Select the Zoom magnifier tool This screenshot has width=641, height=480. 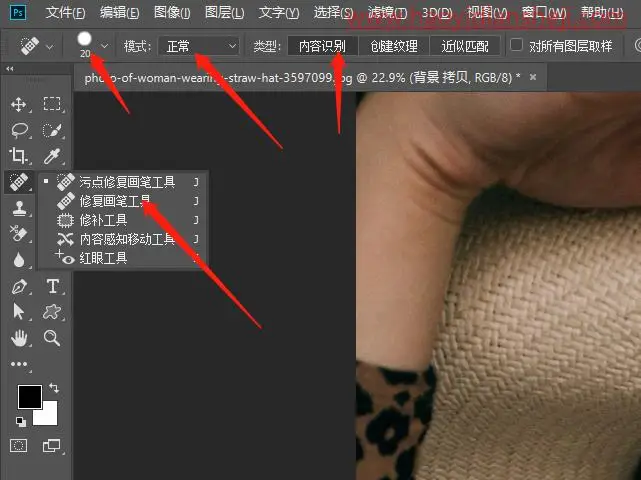[x=52, y=338]
